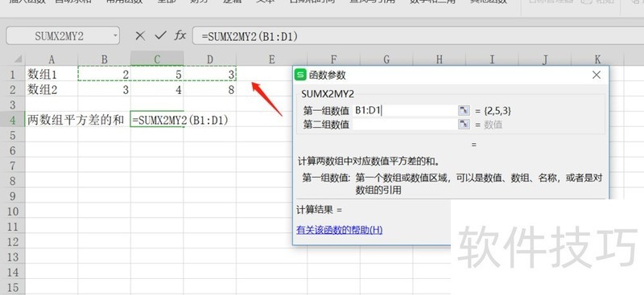The image size is (644, 295).
Task: Select row 2 header
Action: tap(12, 90)
